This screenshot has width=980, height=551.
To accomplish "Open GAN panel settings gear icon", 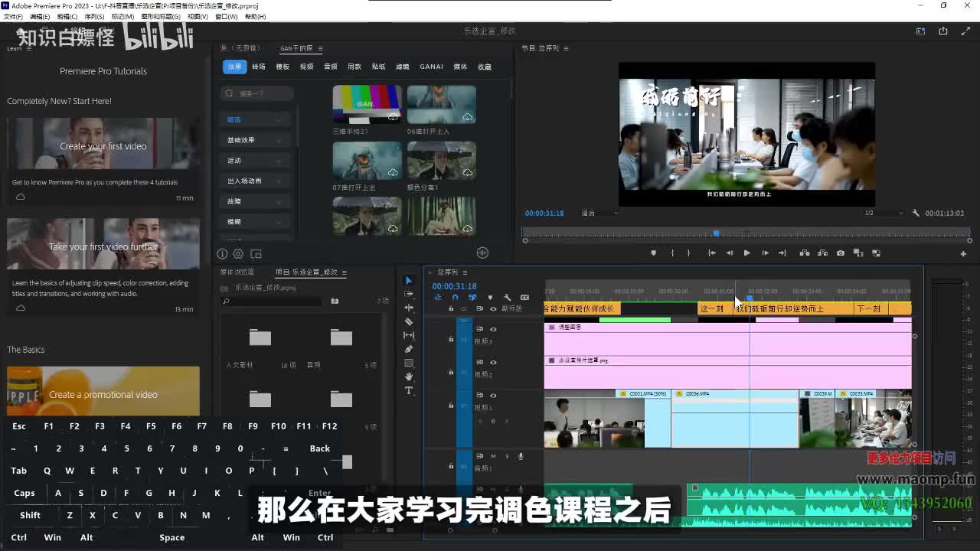I will pos(238,254).
